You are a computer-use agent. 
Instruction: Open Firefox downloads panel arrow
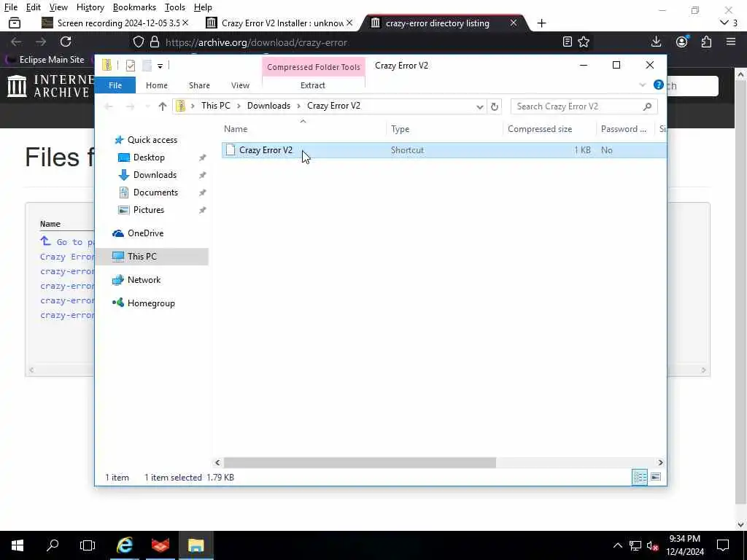click(656, 42)
